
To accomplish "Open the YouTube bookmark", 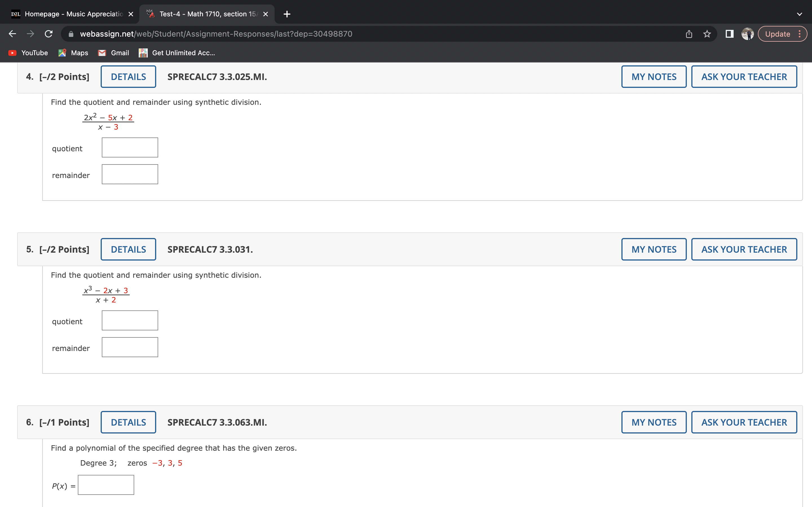I will pos(28,53).
